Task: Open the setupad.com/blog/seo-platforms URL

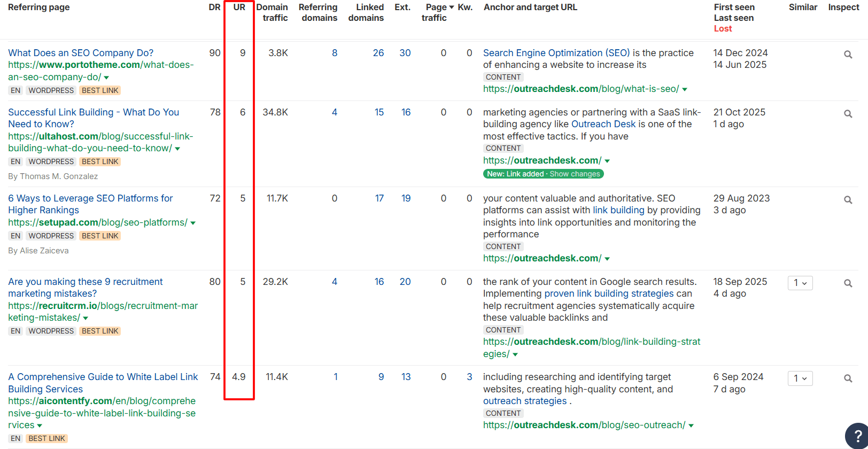Action: (x=98, y=222)
